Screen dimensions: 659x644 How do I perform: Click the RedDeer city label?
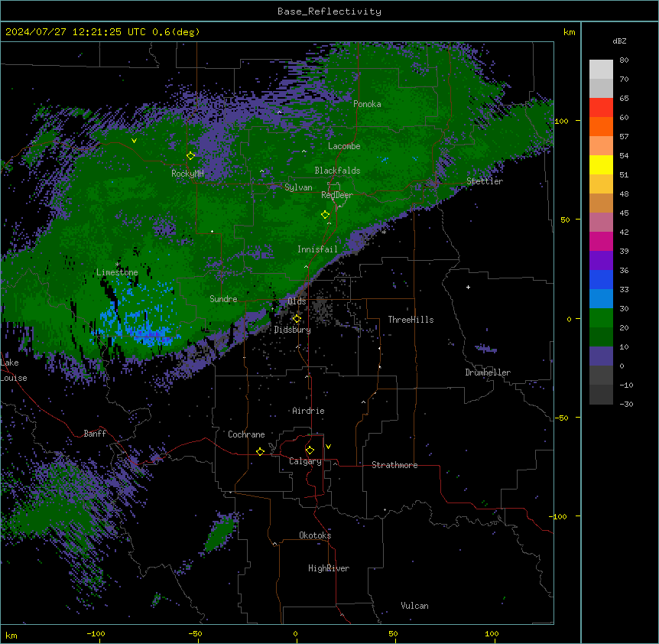337,195
